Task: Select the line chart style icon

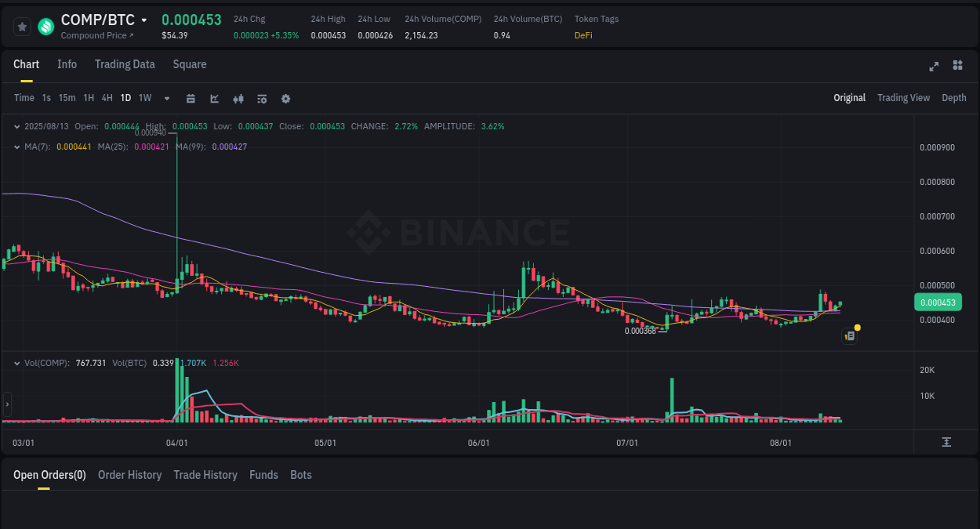Action: (214, 98)
